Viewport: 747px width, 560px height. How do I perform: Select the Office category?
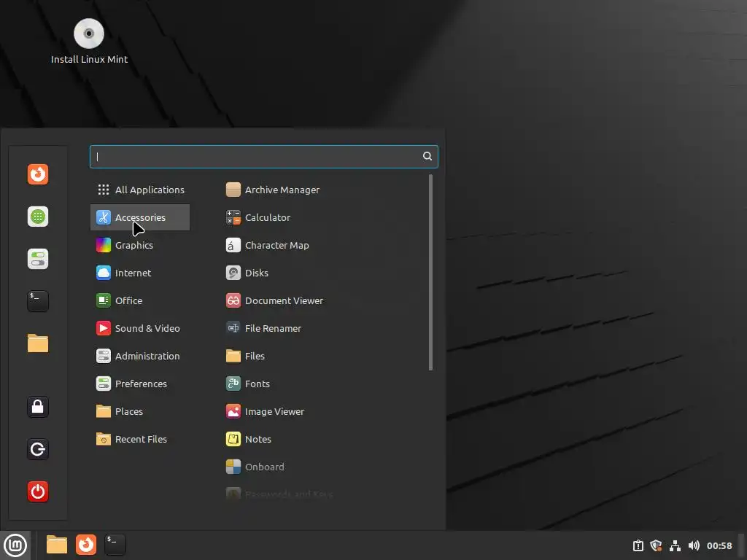click(140, 300)
